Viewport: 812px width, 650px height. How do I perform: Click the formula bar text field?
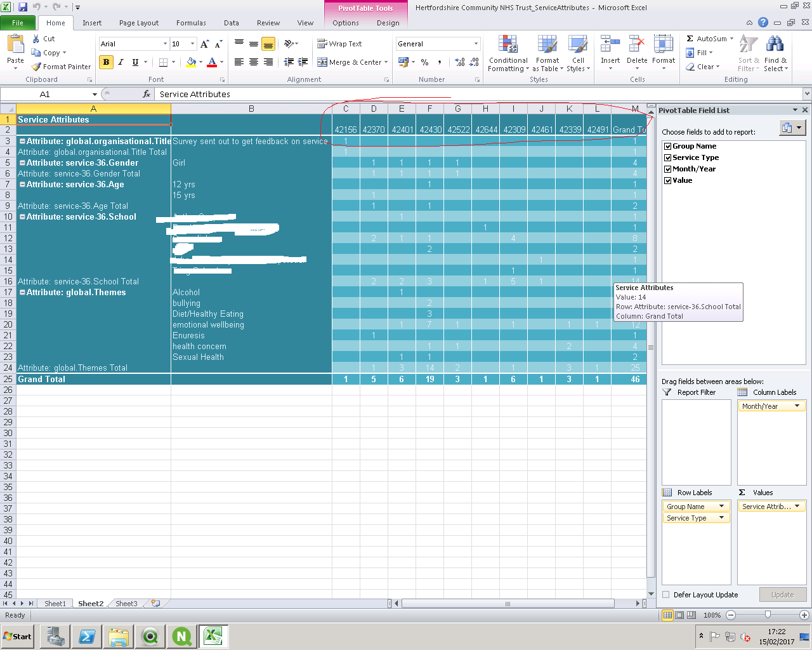point(480,94)
